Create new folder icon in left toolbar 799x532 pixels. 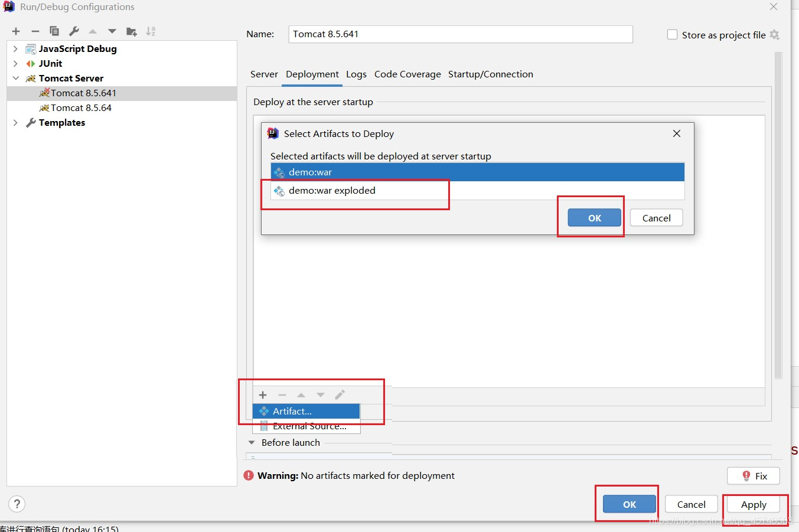(132, 31)
